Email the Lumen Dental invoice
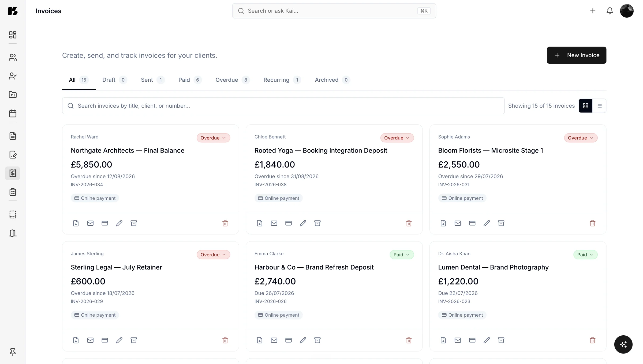Screen dimensions: 643x364 (458, 340)
